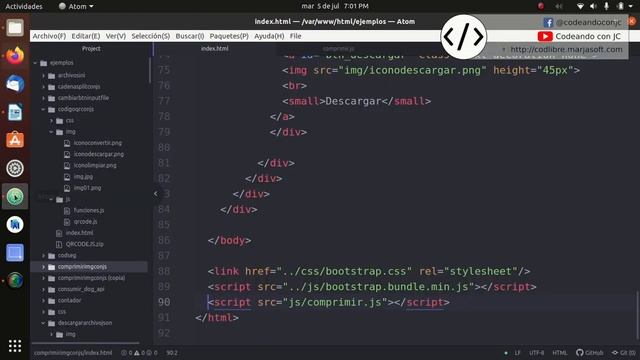Open Thunderbird mail from the dock

click(15, 84)
